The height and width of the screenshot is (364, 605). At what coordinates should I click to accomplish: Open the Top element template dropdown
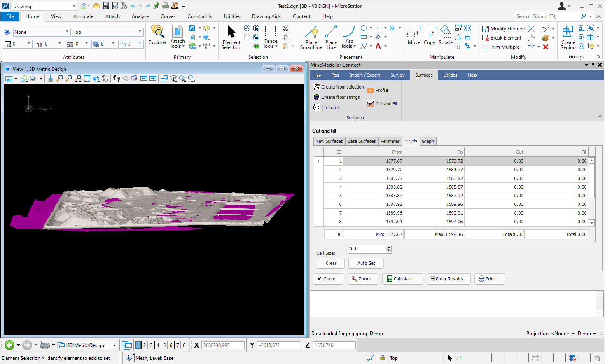pos(107,32)
